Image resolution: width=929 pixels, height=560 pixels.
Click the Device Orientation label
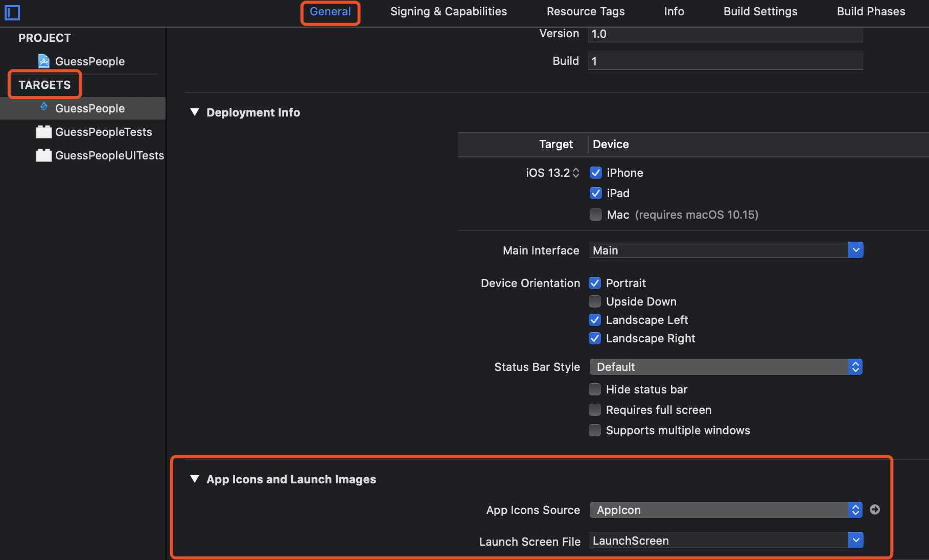pyautogui.click(x=530, y=283)
